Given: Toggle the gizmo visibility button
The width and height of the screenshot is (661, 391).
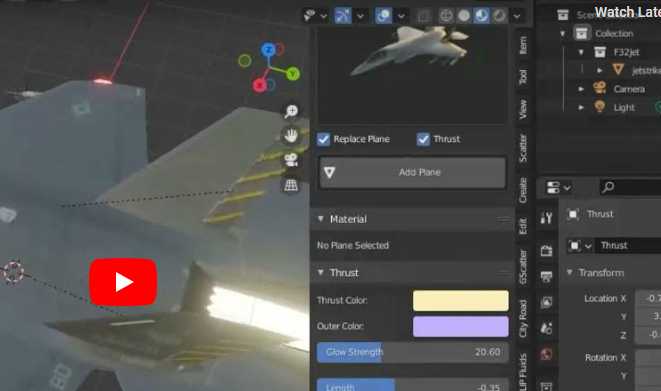Looking at the screenshot, I should pos(343,16).
